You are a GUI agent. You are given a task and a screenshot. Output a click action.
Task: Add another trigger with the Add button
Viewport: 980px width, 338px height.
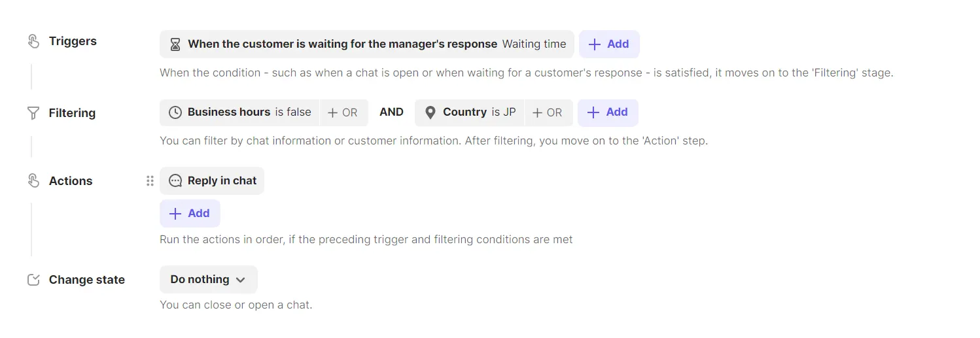[x=609, y=44]
